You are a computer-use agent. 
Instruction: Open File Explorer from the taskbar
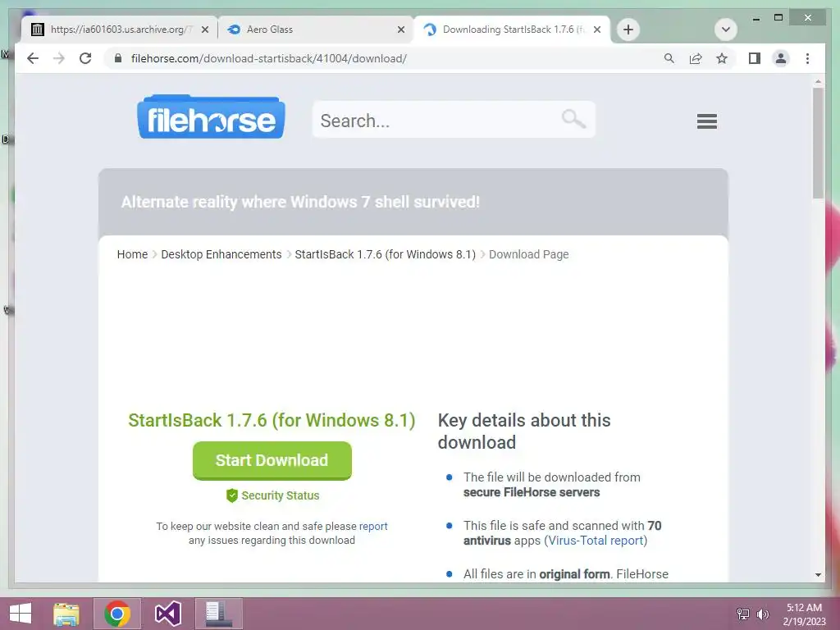(66, 614)
